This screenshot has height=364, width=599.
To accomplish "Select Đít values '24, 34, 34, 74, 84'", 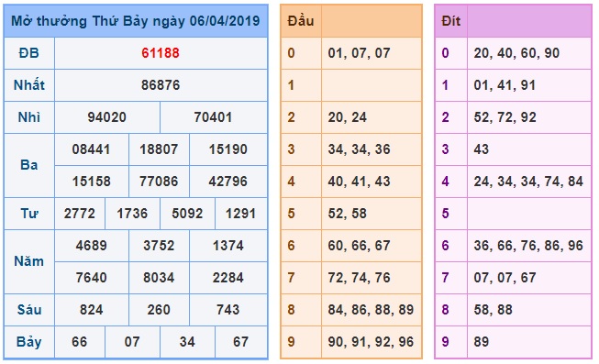I will pyautogui.click(x=528, y=182).
